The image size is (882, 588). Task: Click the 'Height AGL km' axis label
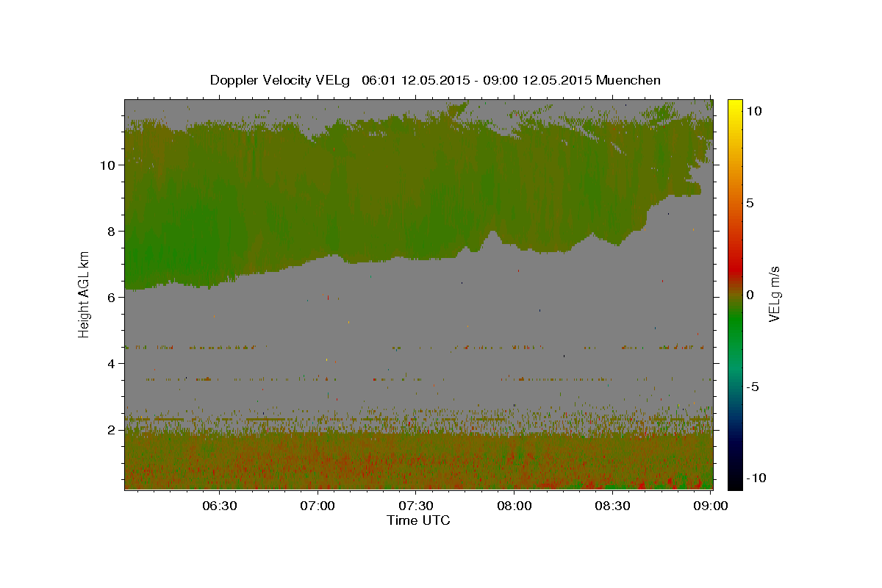coord(84,294)
